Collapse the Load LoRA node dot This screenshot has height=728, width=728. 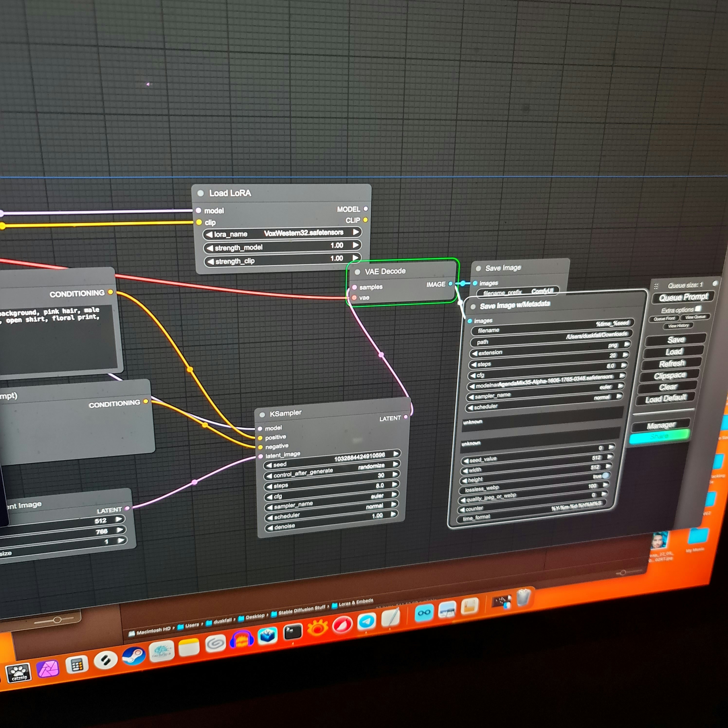(x=201, y=193)
